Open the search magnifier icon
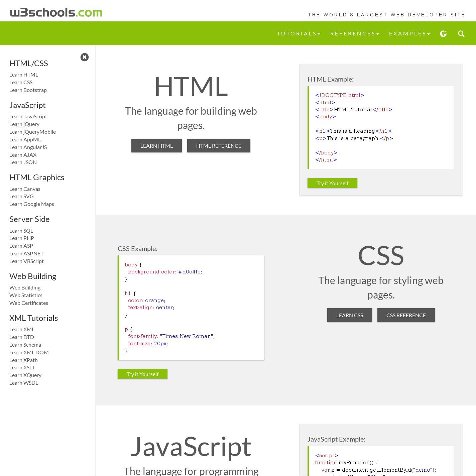476x476 pixels. (461, 34)
